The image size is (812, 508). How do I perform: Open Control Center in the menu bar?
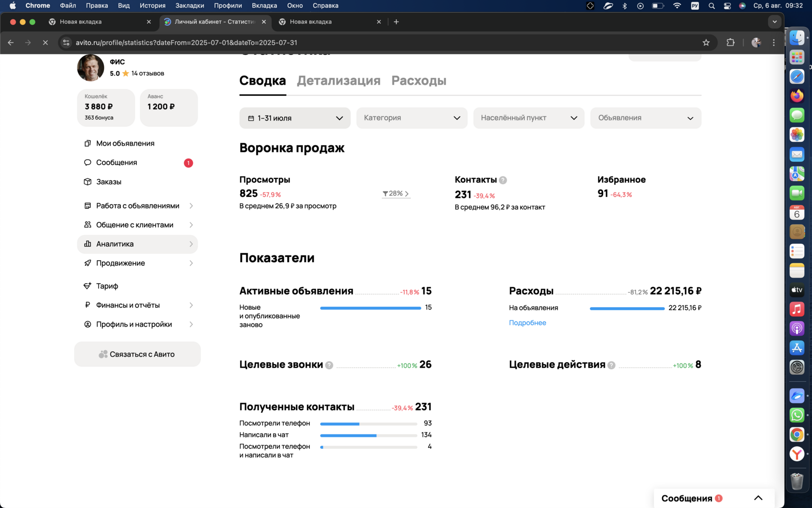pyautogui.click(x=727, y=6)
